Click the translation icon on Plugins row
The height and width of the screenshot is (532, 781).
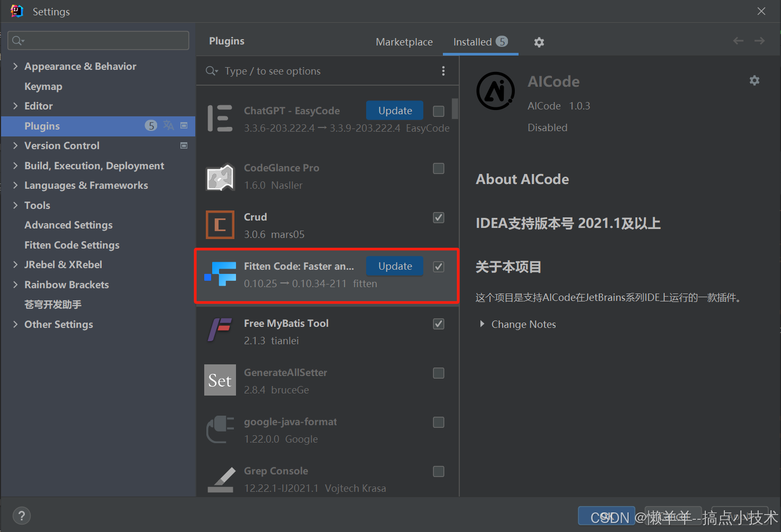pyautogui.click(x=169, y=125)
